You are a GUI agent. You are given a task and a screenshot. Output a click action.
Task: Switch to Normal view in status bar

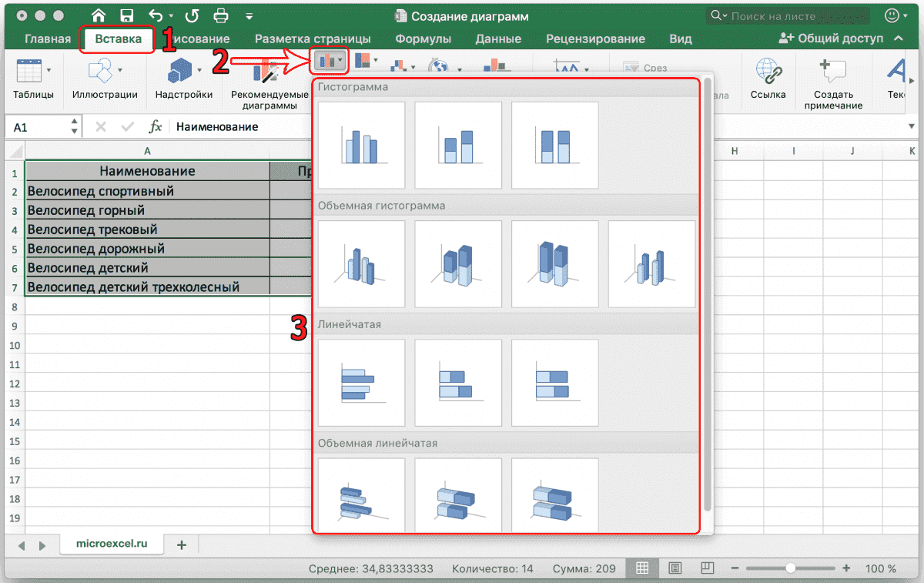pos(642,568)
